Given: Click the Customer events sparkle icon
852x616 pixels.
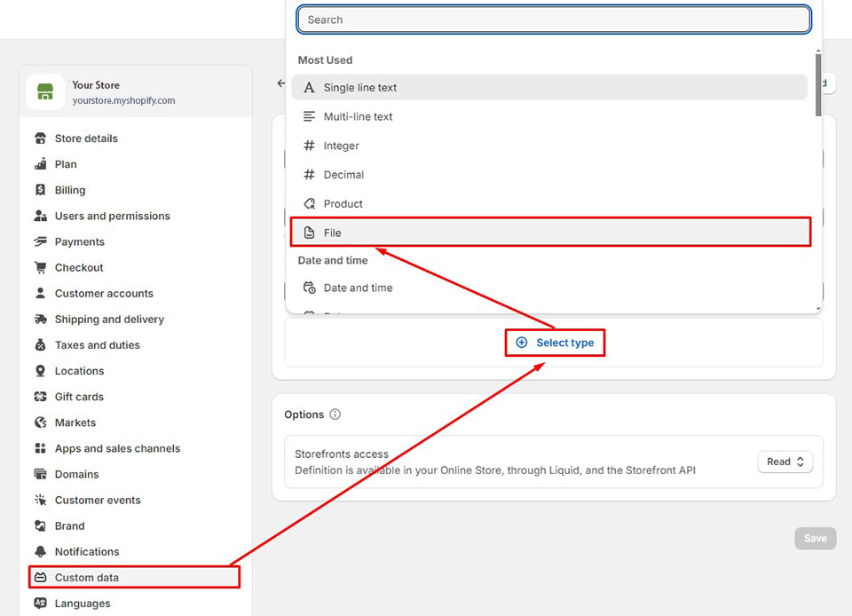Looking at the screenshot, I should [40, 500].
